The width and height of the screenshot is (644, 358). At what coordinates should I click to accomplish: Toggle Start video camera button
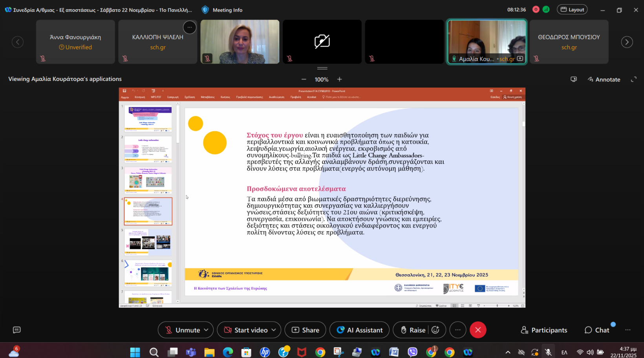pyautogui.click(x=245, y=330)
